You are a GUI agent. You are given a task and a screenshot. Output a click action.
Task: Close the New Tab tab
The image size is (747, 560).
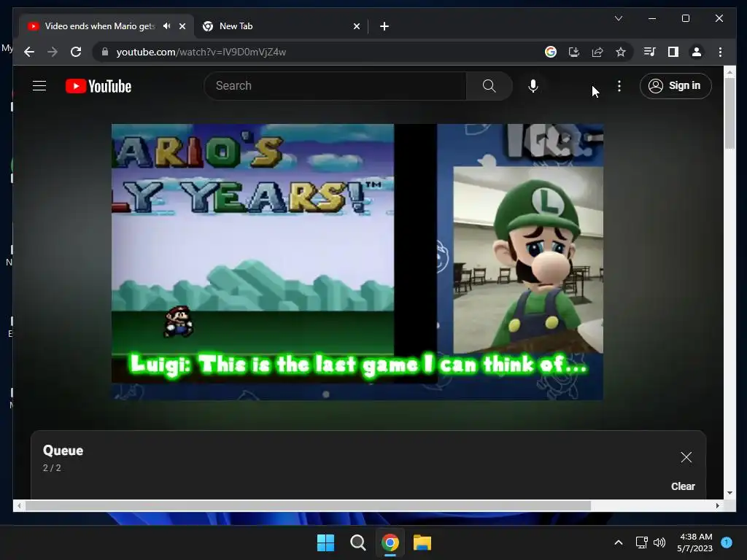[x=357, y=26]
